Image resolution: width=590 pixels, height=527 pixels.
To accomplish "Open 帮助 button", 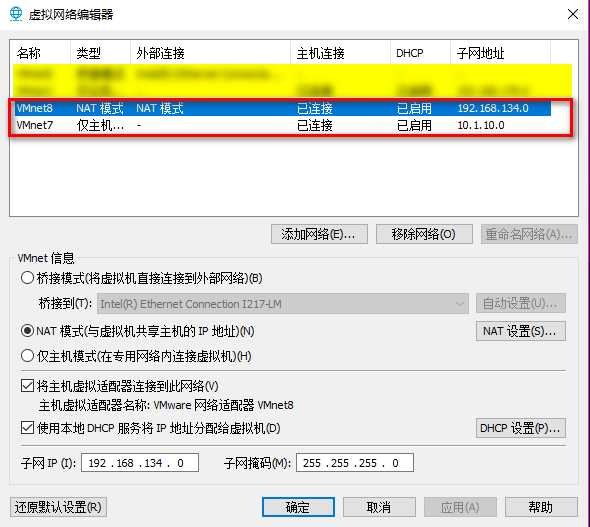I will point(541,507).
